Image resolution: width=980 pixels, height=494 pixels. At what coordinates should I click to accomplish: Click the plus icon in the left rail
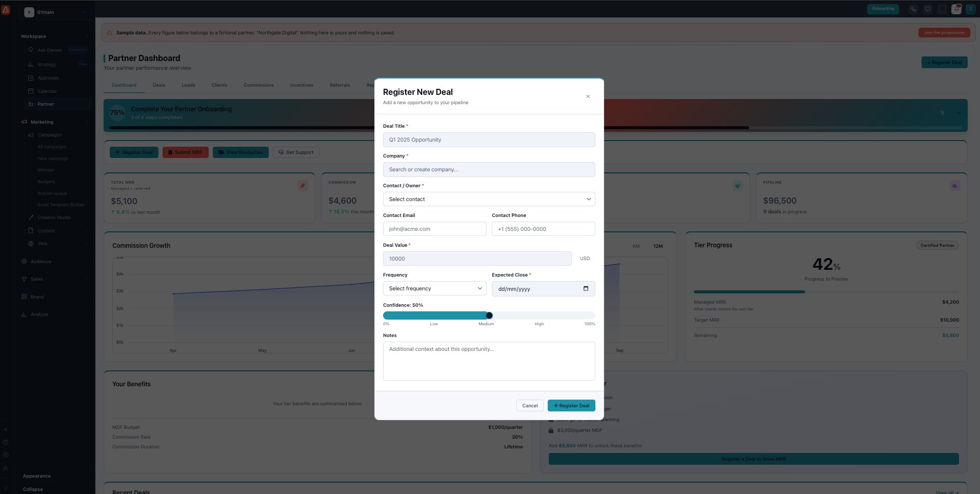(x=6, y=429)
